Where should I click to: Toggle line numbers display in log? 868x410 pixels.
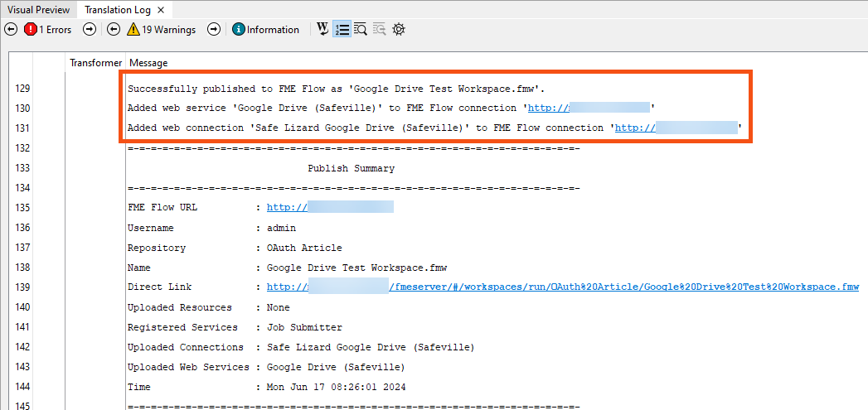tap(342, 29)
